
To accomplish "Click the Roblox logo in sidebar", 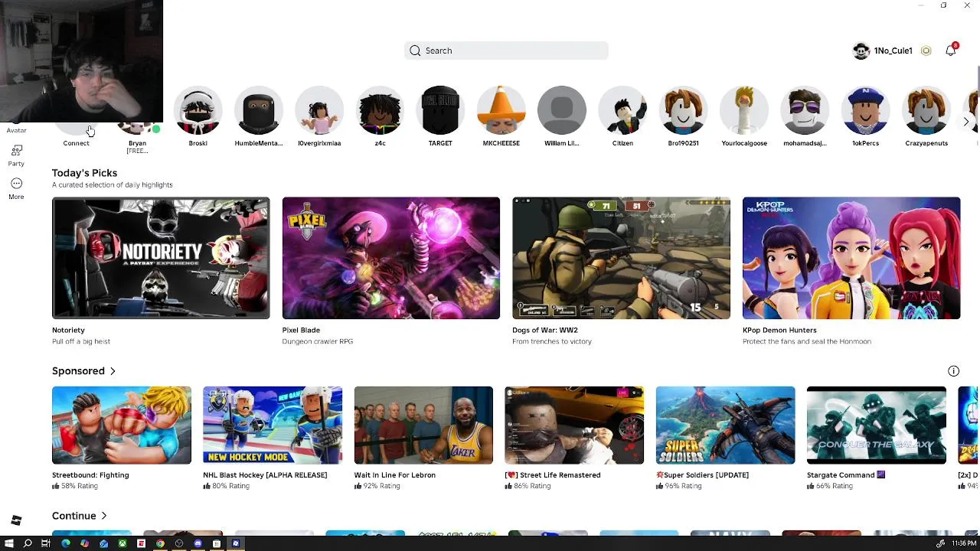I will click(x=16, y=520).
